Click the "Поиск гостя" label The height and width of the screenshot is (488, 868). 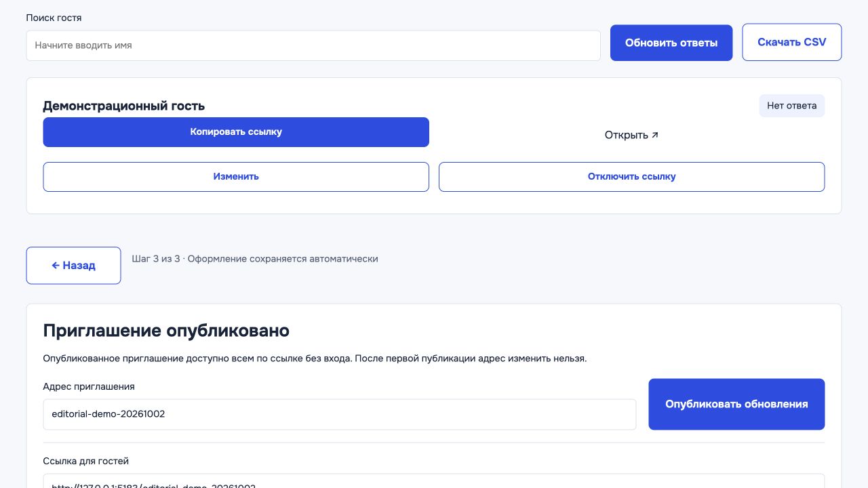click(x=54, y=18)
